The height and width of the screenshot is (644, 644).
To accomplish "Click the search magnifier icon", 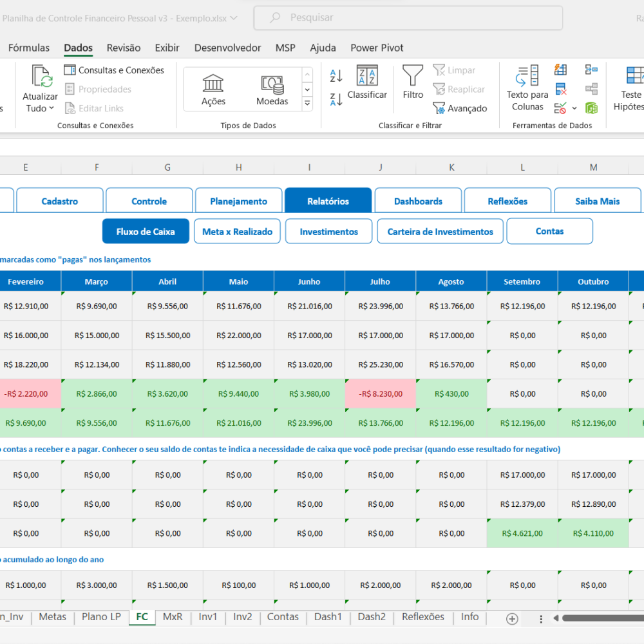I will tap(275, 17).
